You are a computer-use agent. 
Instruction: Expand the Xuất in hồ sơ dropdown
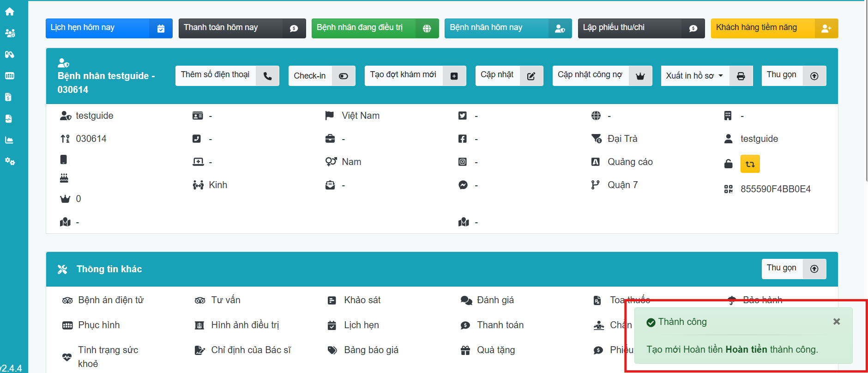coord(694,76)
